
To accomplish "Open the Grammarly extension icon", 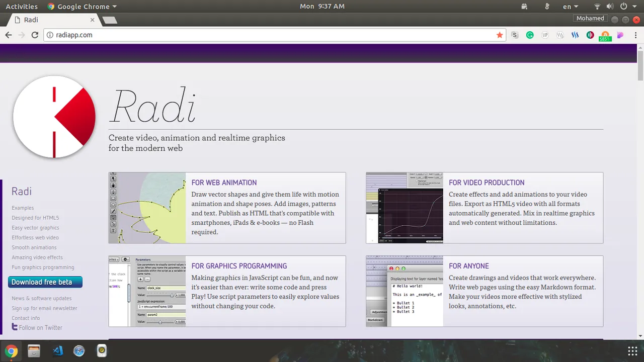I will (530, 35).
